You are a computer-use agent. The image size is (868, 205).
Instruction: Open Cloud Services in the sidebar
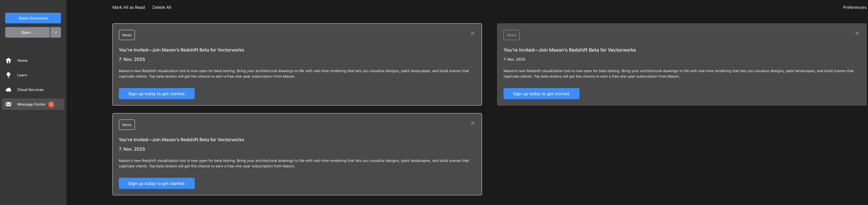30,90
